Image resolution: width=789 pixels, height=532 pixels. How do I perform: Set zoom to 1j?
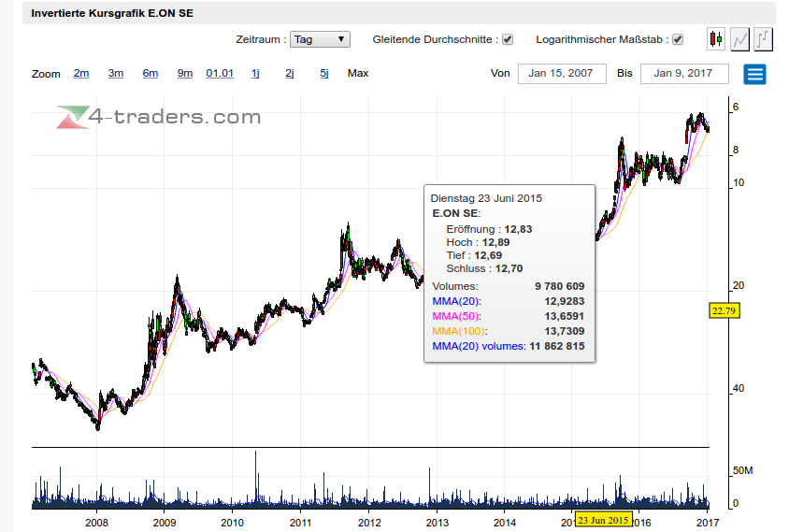pyautogui.click(x=255, y=73)
